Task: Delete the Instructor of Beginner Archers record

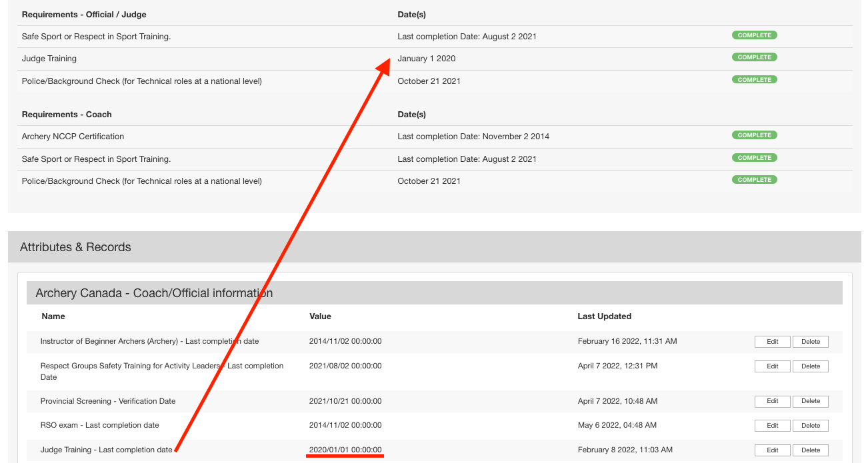Action: click(810, 342)
